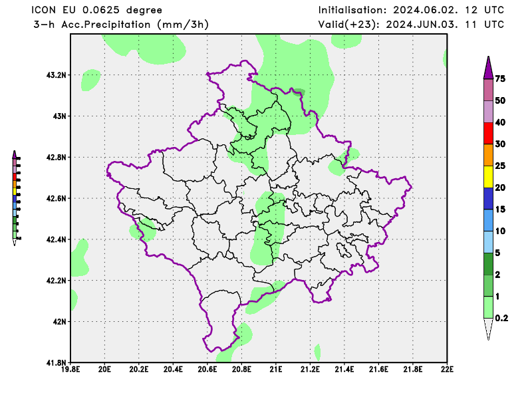Click the dark green precipitation spot near 43.1N
This screenshot has width=532, height=411.
[299, 92]
